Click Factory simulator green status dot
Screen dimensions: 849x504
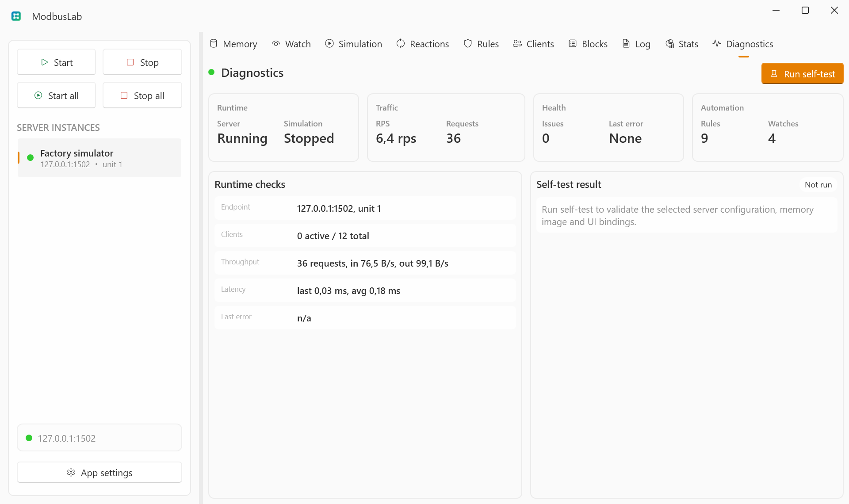31,158
